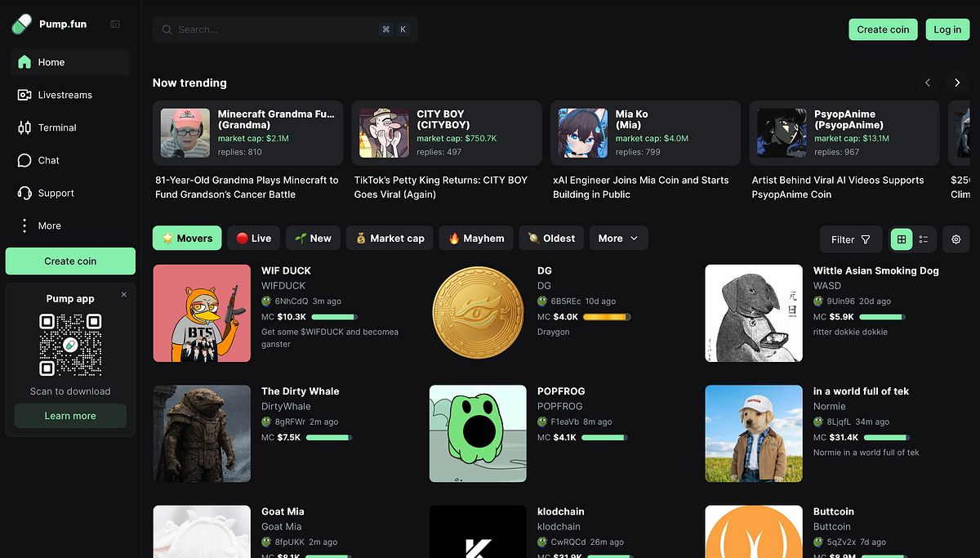This screenshot has height=558, width=980.
Task: Click POPFROG creator F1eaVb avatar
Action: coord(542,422)
